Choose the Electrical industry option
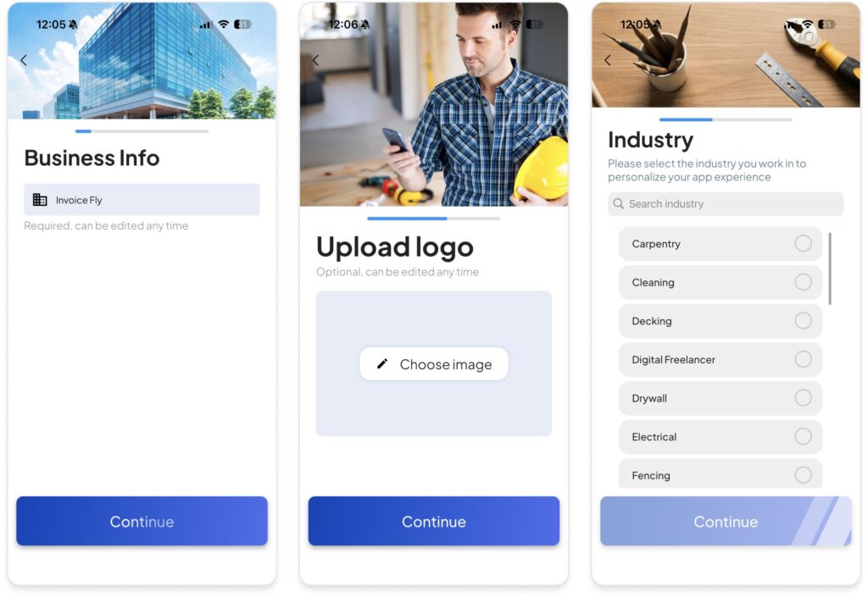 point(721,437)
